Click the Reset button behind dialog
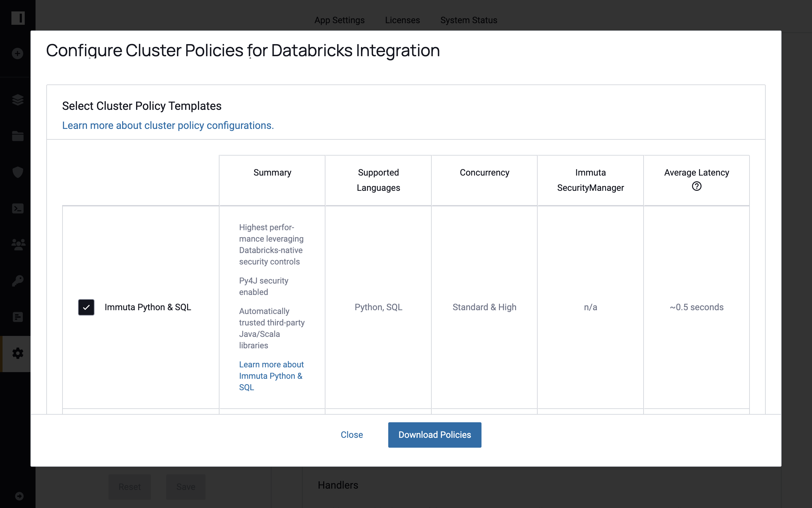Viewport: 812px width, 508px height. click(129, 487)
